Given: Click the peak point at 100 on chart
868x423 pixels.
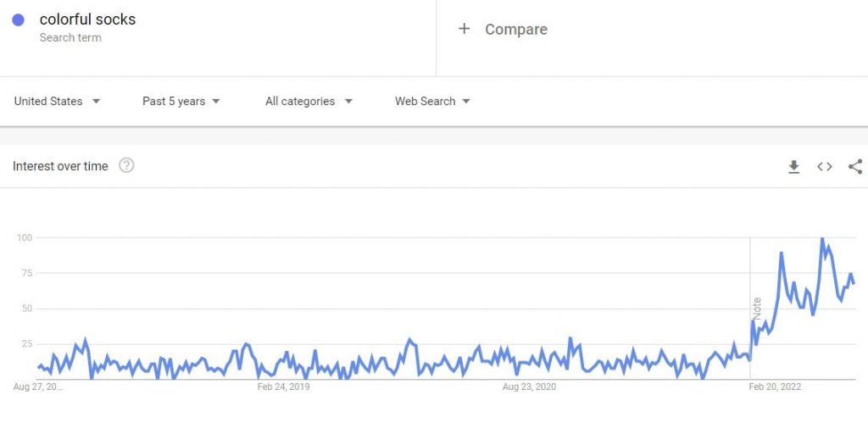Looking at the screenshot, I should (822, 239).
